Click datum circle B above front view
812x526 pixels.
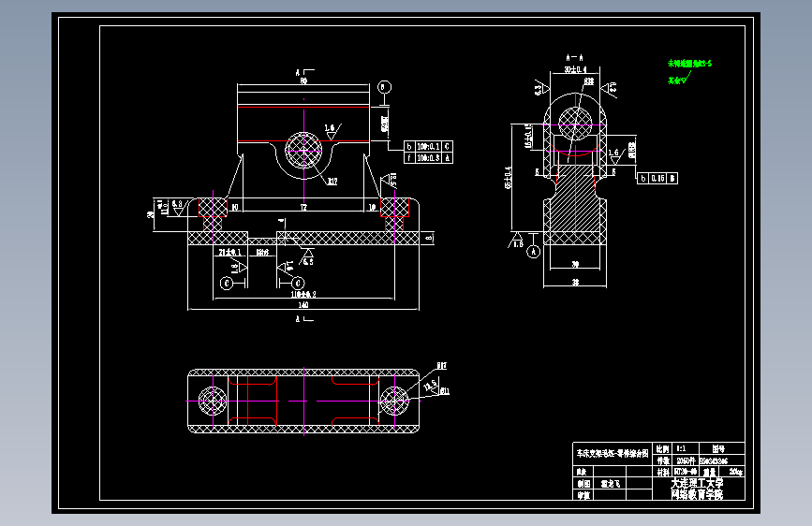pos(384,87)
